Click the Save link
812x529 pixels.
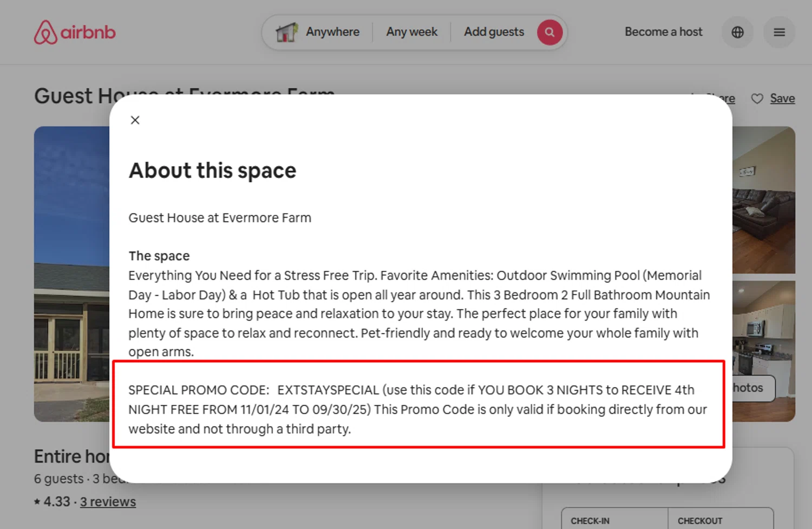click(x=782, y=99)
